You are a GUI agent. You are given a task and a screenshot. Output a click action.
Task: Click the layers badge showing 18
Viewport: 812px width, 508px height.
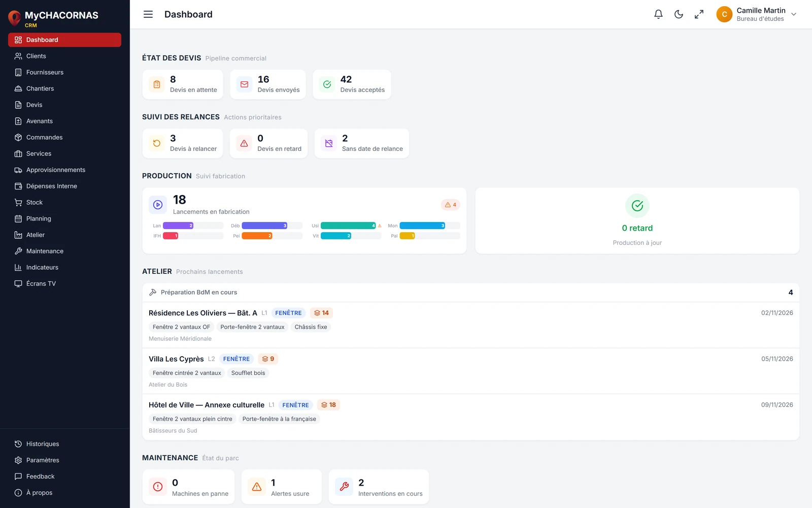pyautogui.click(x=328, y=405)
